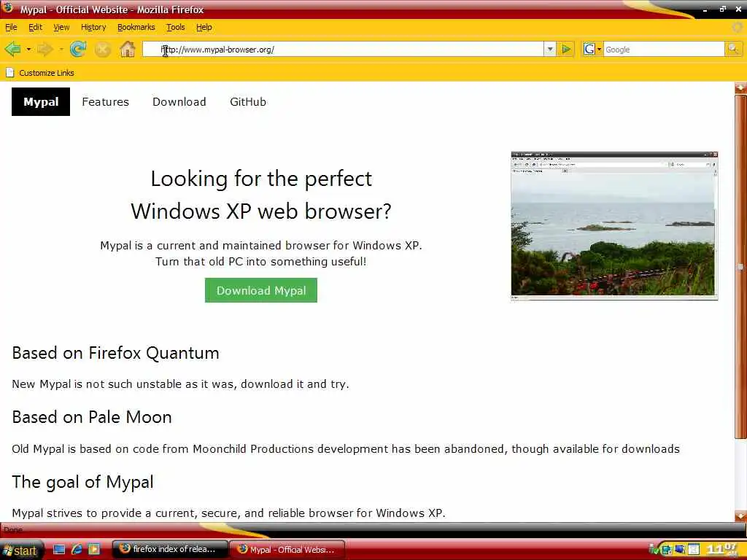747x560 pixels.
Task: Open the Customize Links bookmark
Action: 46,73
